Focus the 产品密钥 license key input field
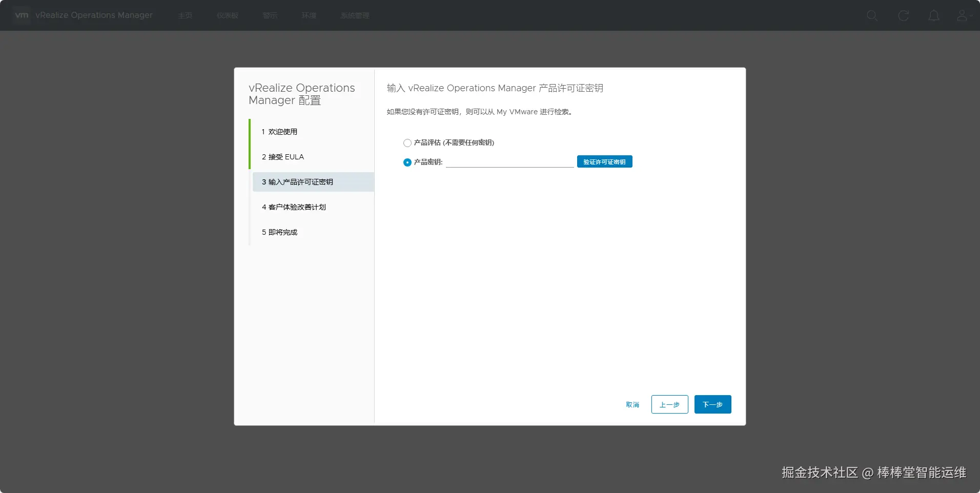 509,162
